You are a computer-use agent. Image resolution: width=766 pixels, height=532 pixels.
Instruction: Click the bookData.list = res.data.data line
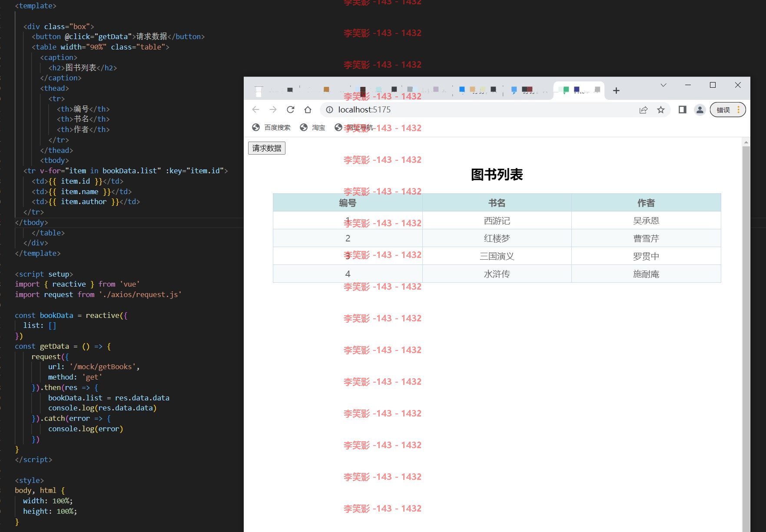[x=109, y=398]
